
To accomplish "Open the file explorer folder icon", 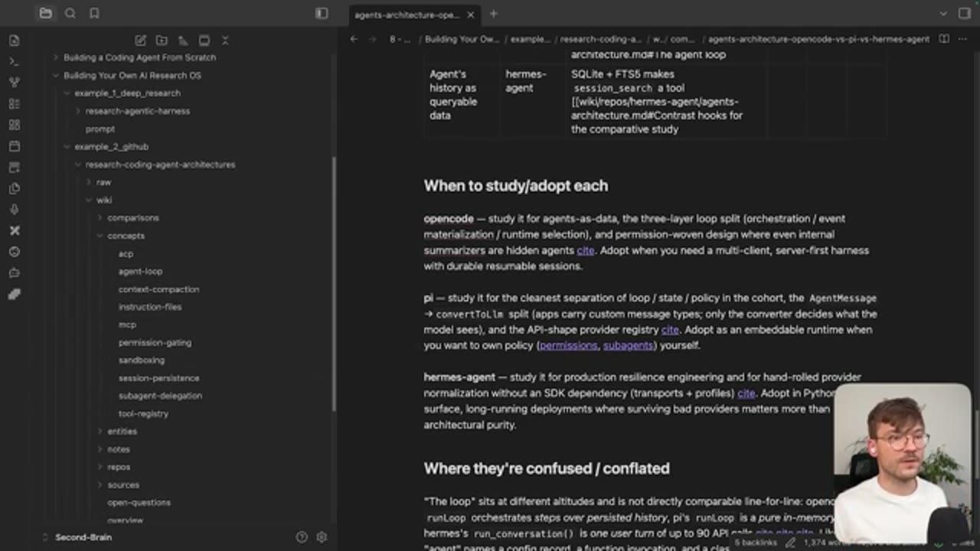I will coord(45,13).
